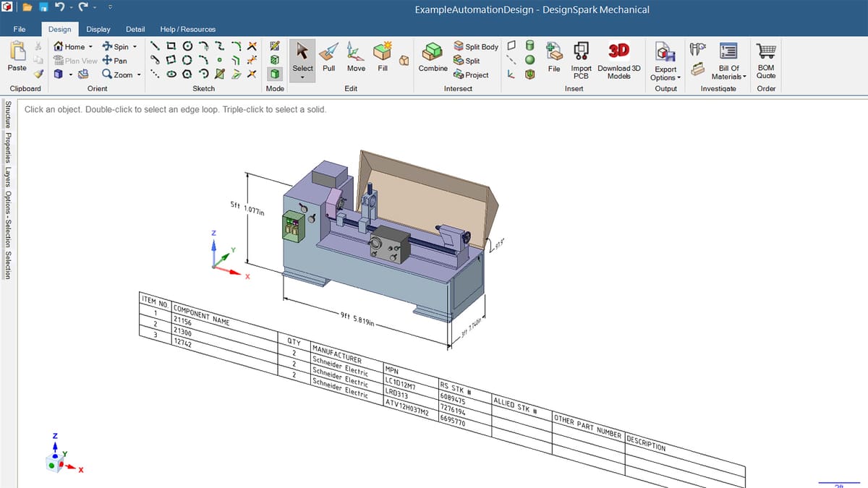The height and width of the screenshot is (488, 868).
Task: Click the 5ft 1.077in height dimension
Action: 248,207
